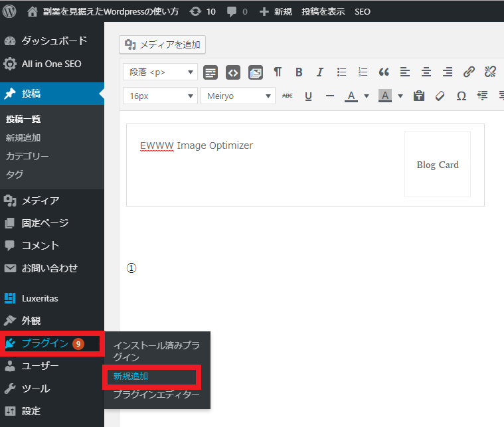The width and height of the screenshot is (504, 427).
Task: Open the updates icon showing 10
Action: click(x=202, y=11)
